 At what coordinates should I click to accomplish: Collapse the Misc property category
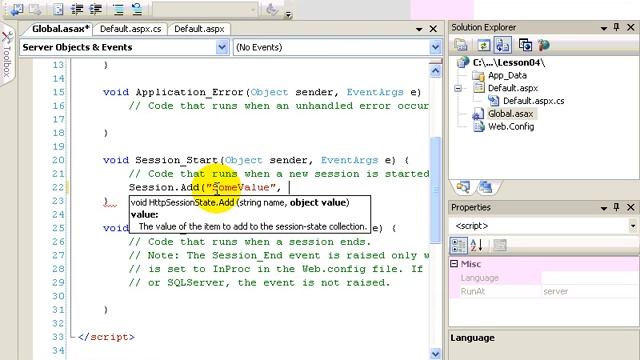[x=454, y=264]
